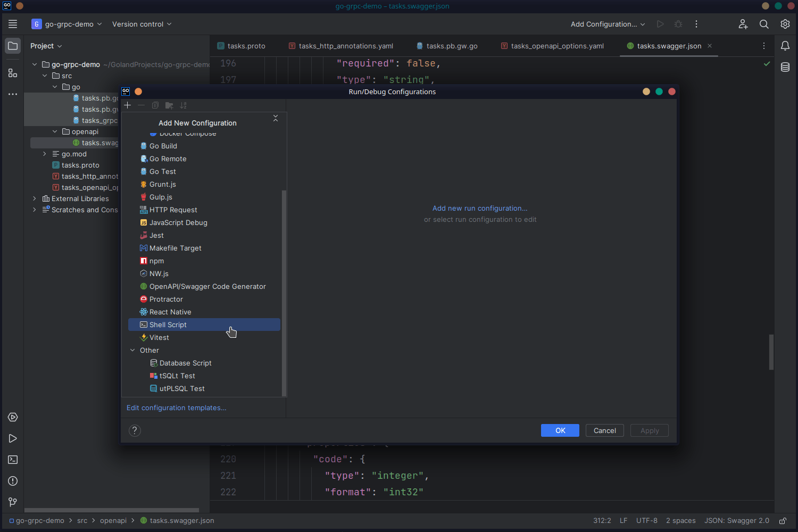The width and height of the screenshot is (798, 532).
Task: Switch to the tasks.pb.gw.go tab
Action: pyautogui.click(x=451, y=46)
